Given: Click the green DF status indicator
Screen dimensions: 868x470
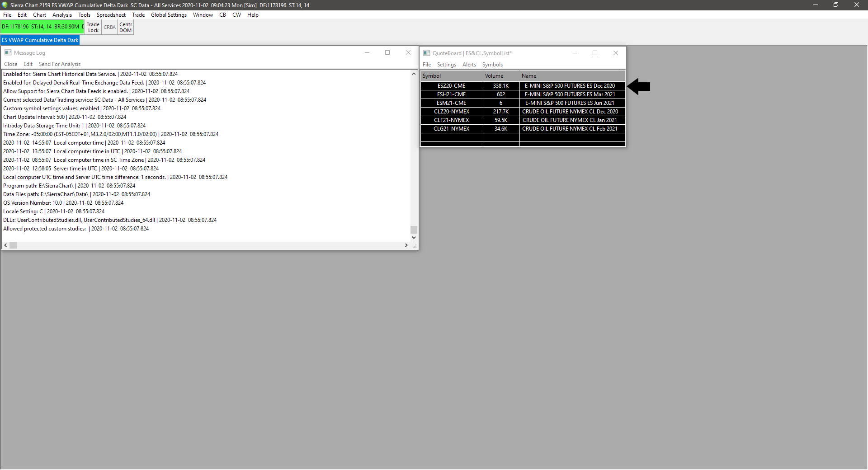Looking at the screenshot, I should point(42,27).
